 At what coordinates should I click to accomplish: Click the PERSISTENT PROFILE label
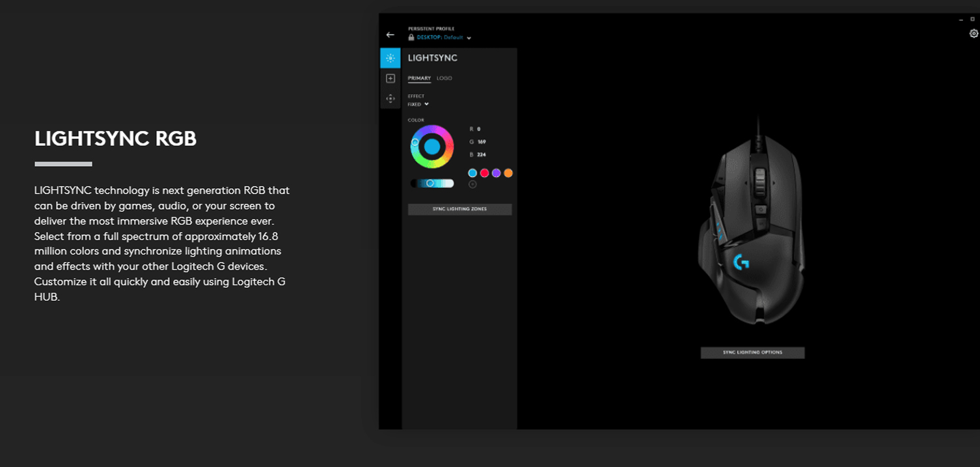tap(431, 29)
